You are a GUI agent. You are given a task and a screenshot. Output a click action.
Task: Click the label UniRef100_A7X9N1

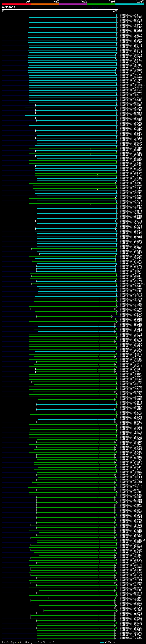[131, 304]
